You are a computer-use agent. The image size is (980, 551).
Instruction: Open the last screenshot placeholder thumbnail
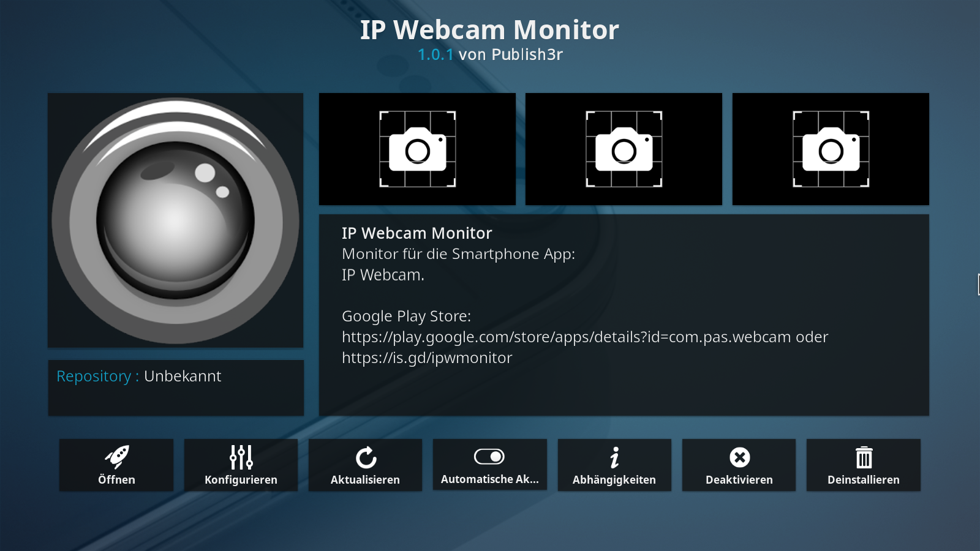pos(831,149)
